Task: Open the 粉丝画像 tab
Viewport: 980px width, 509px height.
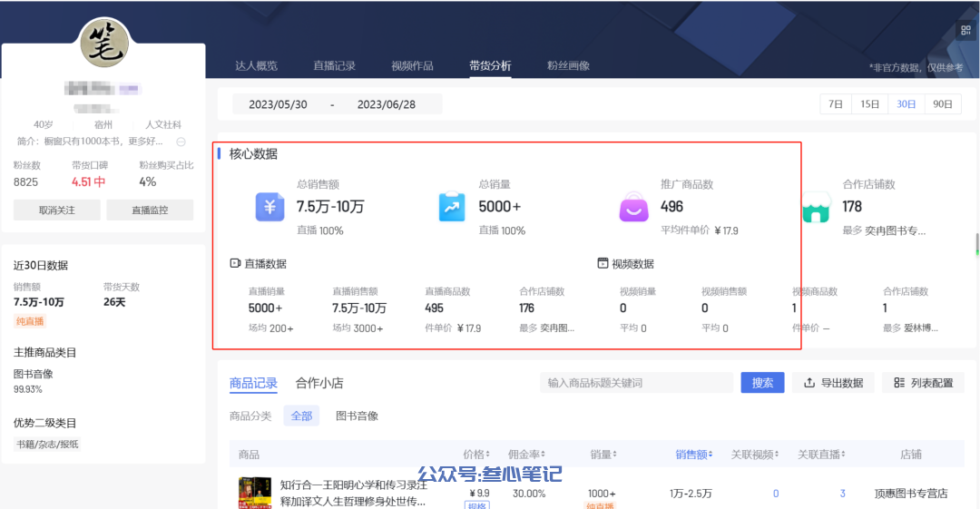Action: 569,65
